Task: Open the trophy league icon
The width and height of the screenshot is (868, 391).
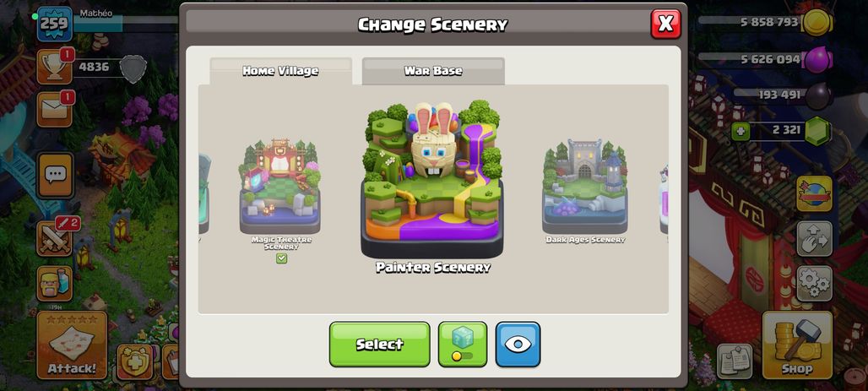Action: (x=54, y=67)
